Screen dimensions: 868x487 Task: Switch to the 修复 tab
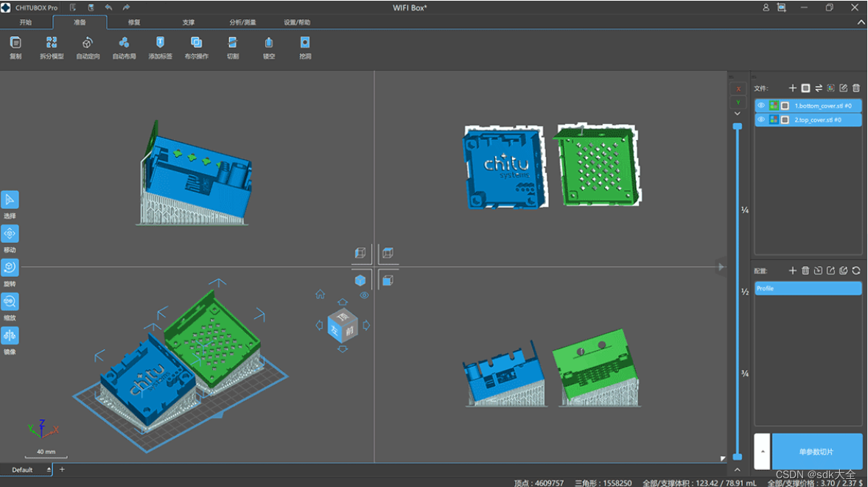[x=134, y=22]
